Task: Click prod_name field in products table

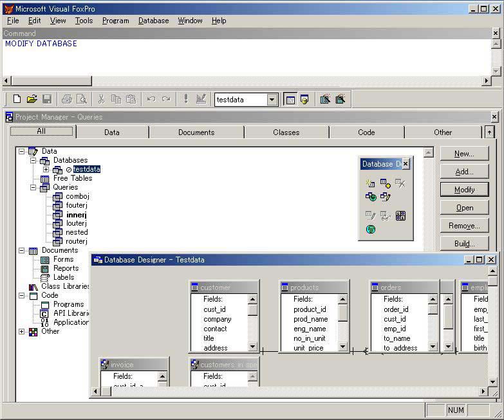Action: (310, 319)
